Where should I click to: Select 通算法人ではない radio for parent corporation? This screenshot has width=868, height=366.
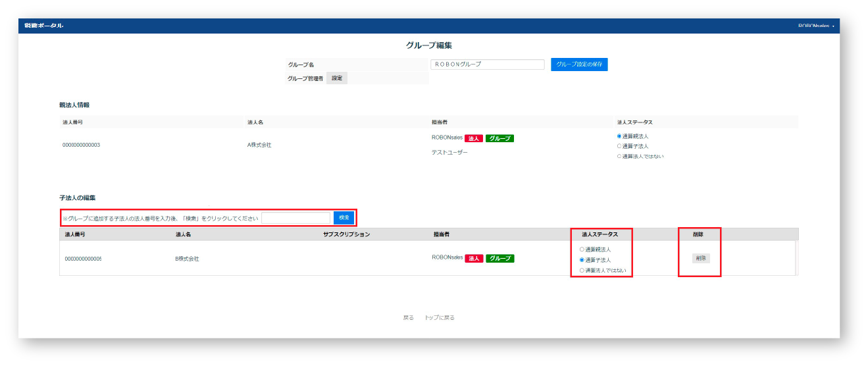619,156
